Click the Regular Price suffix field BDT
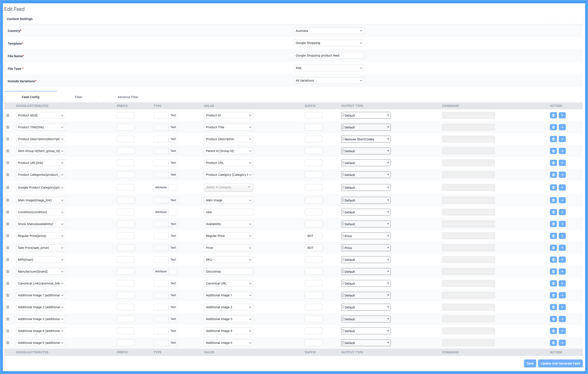Image resolution: width=588 pixels, height=374 pixels. [313, 236]
